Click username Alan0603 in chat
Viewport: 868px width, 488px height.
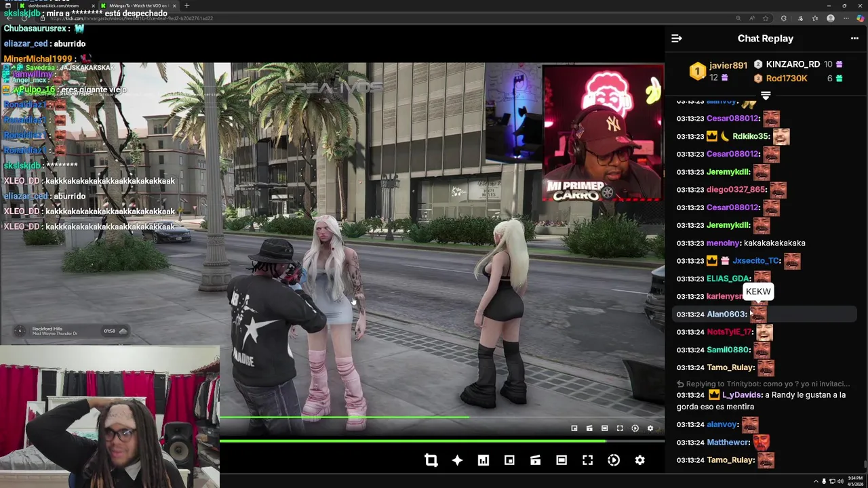726,314
